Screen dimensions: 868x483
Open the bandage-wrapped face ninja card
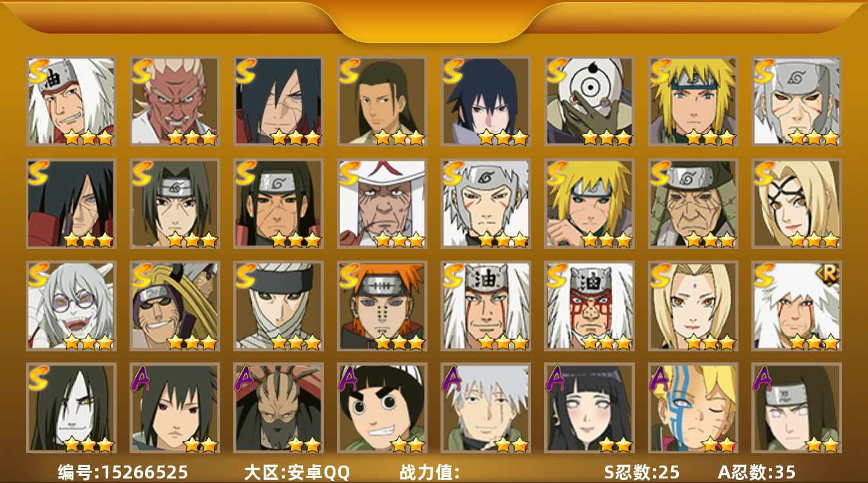click(278, 306)
